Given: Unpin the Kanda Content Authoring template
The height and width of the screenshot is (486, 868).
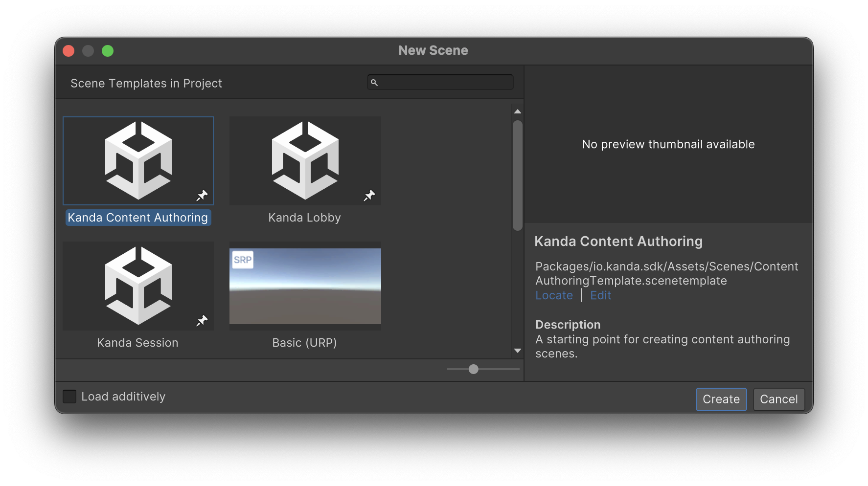Looking at the screenshot, I should click(x=202, y=196).
